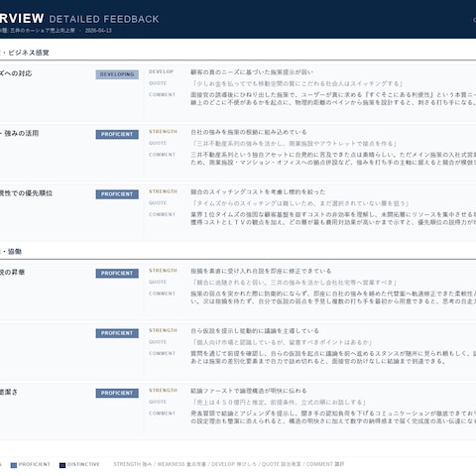This screenshot has width=476, height=476.
Task: Click the ビジネス感覚 section heading
Action: tap(29, 53)
